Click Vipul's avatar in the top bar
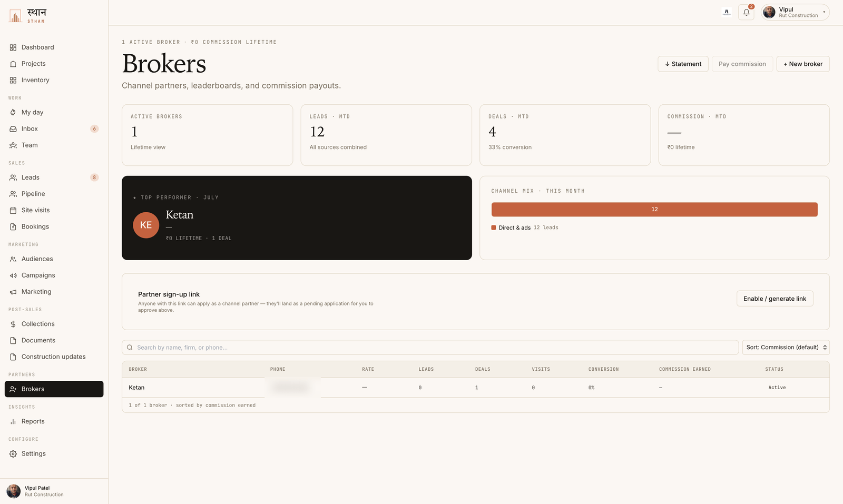 coord(769,12)
